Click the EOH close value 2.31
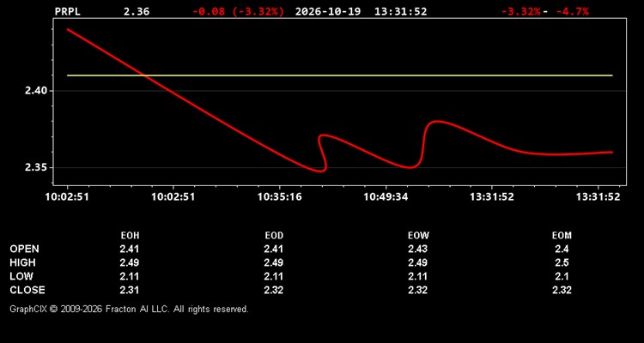The image size is (644, 343). pyautogui.click(x=130, y=290)
